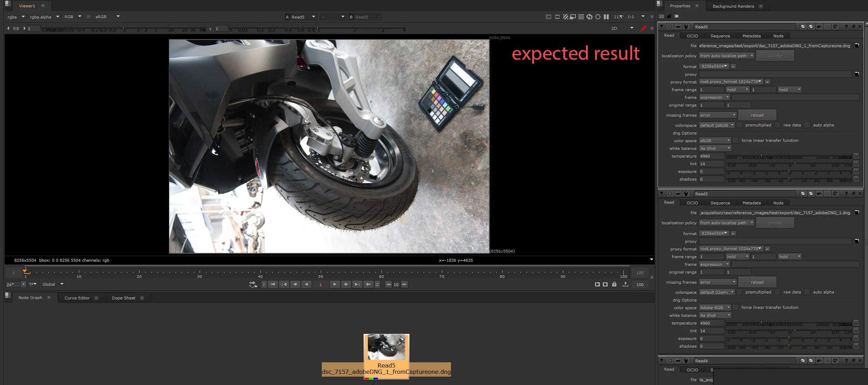Enable the Read5 force linear transfer function

tap(736, 140)
